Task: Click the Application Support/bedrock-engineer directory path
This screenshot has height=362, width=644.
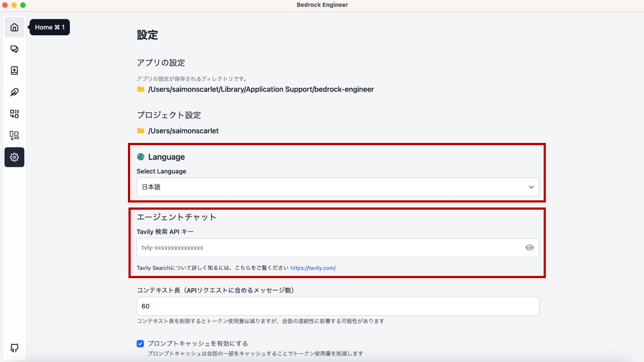Action: [x=261, y=89]
